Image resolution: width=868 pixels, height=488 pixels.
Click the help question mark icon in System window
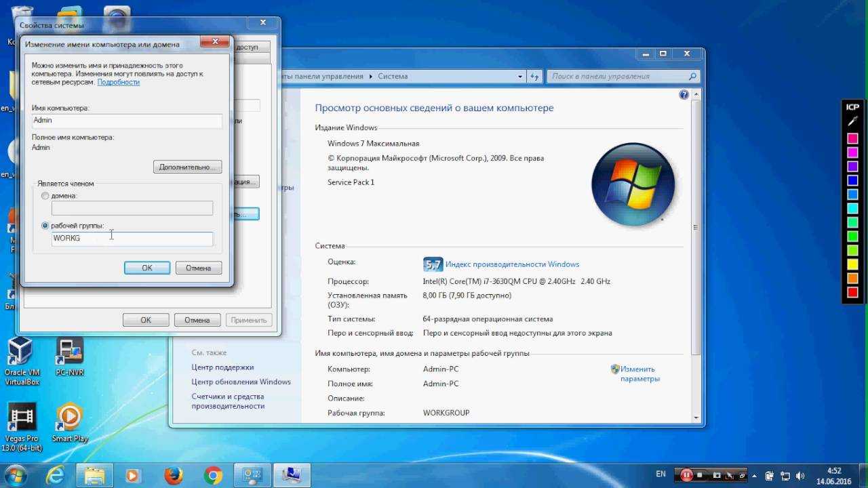(684, 95)
